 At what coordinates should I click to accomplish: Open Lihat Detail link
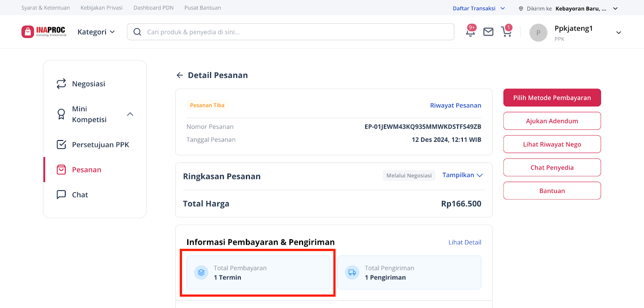[465, 242]
